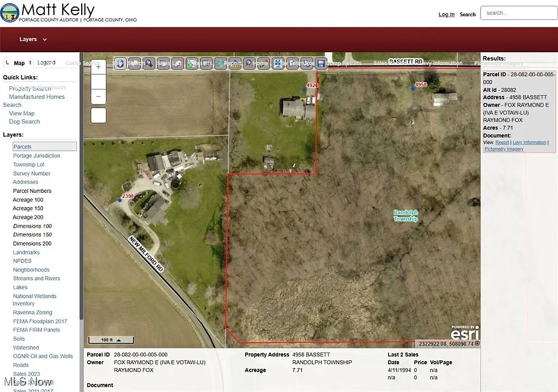The height and width of the screenshot is (392, 558).
Task: Open the Pictometry Imagery link
Action: (x=504, y=149)
